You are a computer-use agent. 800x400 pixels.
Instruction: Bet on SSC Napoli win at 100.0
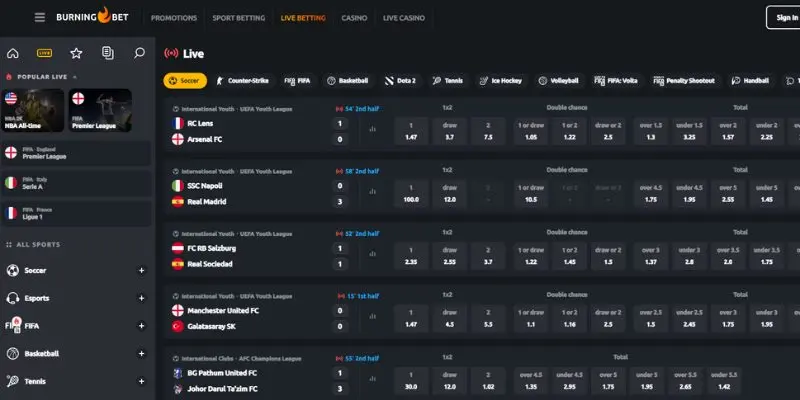(411, 193)
